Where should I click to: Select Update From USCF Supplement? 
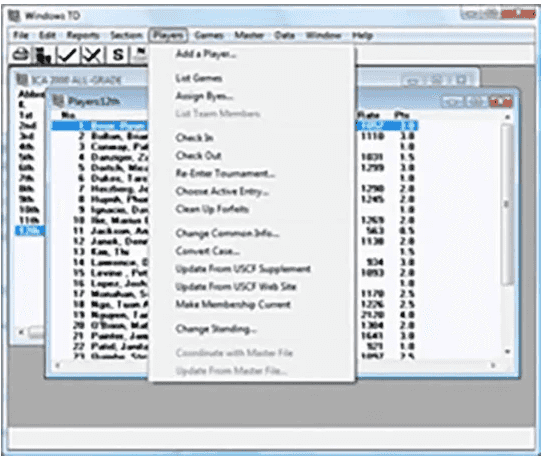(243, 269)
